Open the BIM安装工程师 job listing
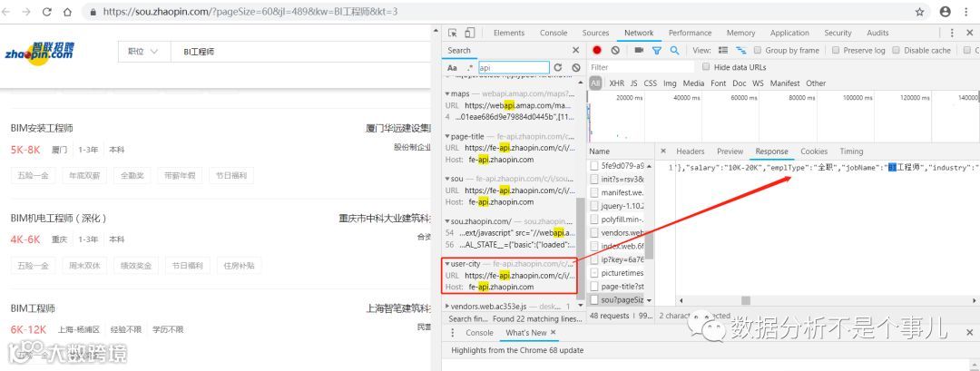 pyautogui.click(x=42, y=128)
